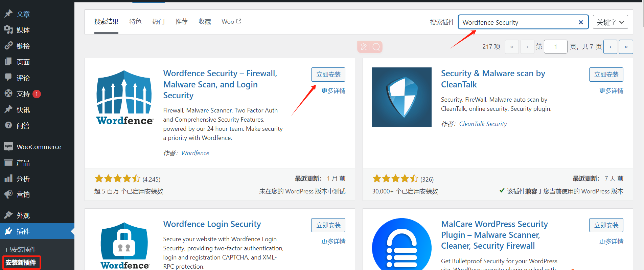Click 立即安装 for Wordfence Security
Viewport: 644px width, 270px height.
click(328, 74)
